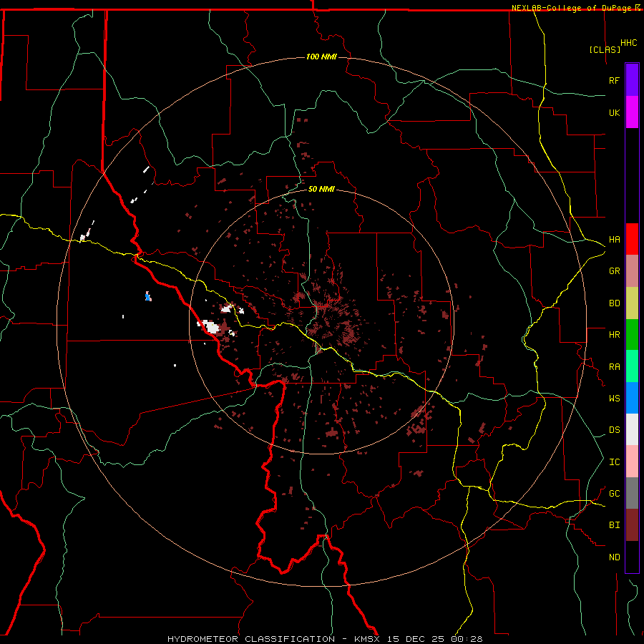
Task: Click the "BD" legend label
Action: pyautogui.click(x=615, y=303)
